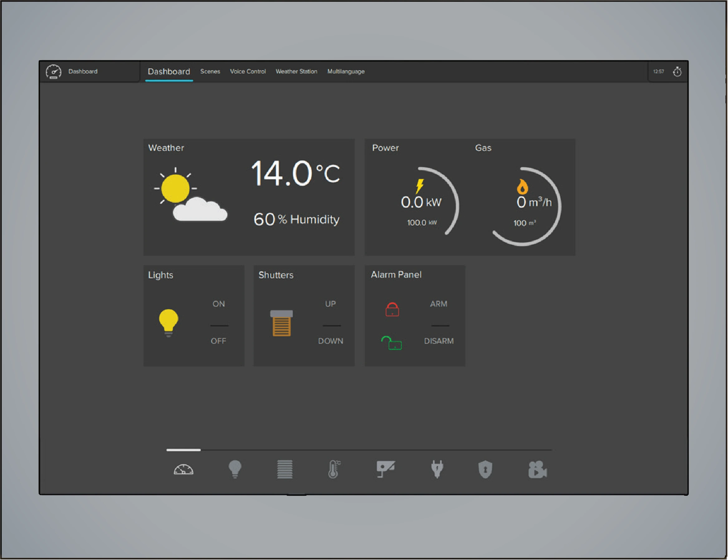
Task: Open the surveillance camera icon
Action: click(x=386, y=469)
